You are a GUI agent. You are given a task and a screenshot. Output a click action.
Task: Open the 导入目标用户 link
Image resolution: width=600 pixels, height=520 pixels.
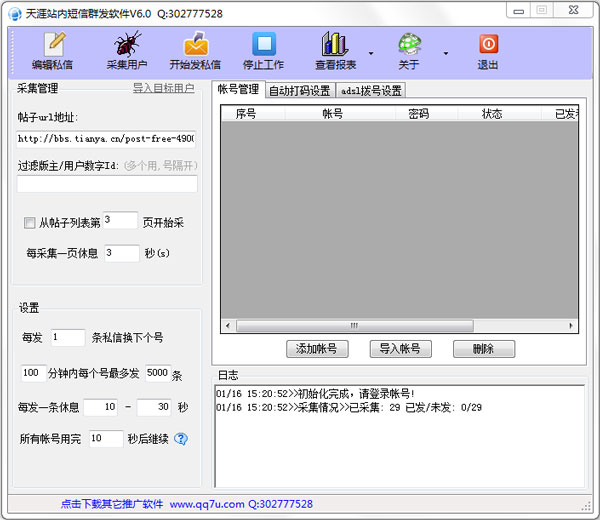164,88
